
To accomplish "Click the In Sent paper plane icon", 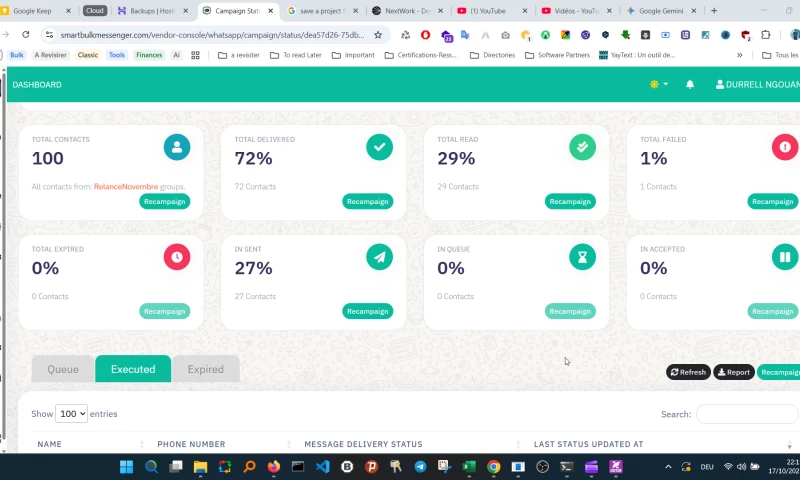I will [x=379, y=257].
